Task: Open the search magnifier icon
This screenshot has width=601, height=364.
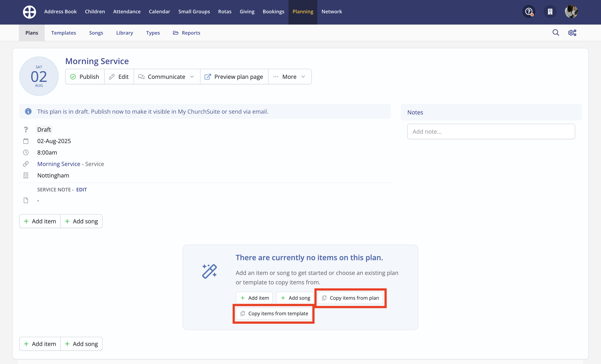Action: click(x=556, y=33)
